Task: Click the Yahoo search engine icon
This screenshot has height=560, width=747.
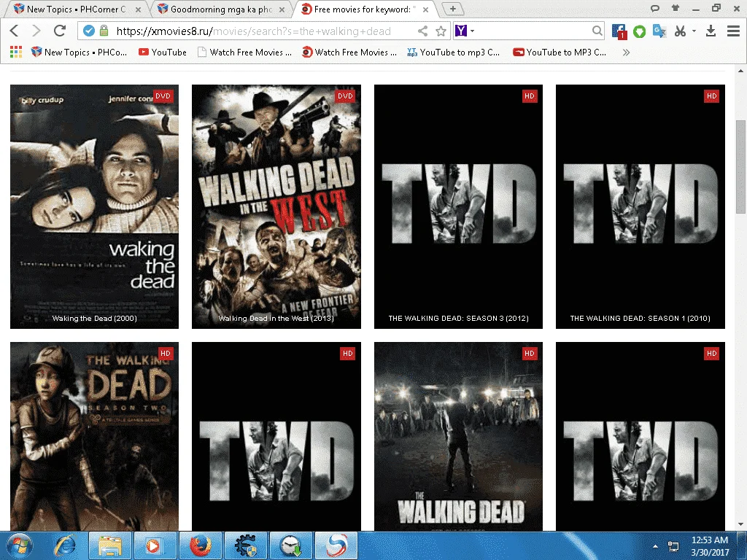Action: coord(461,31)
